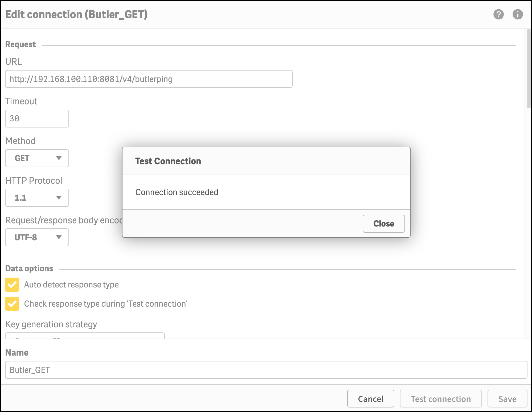Click the Method dropdown arrow triangle
This screenshot has height=412, width=532.
(59, 158)
